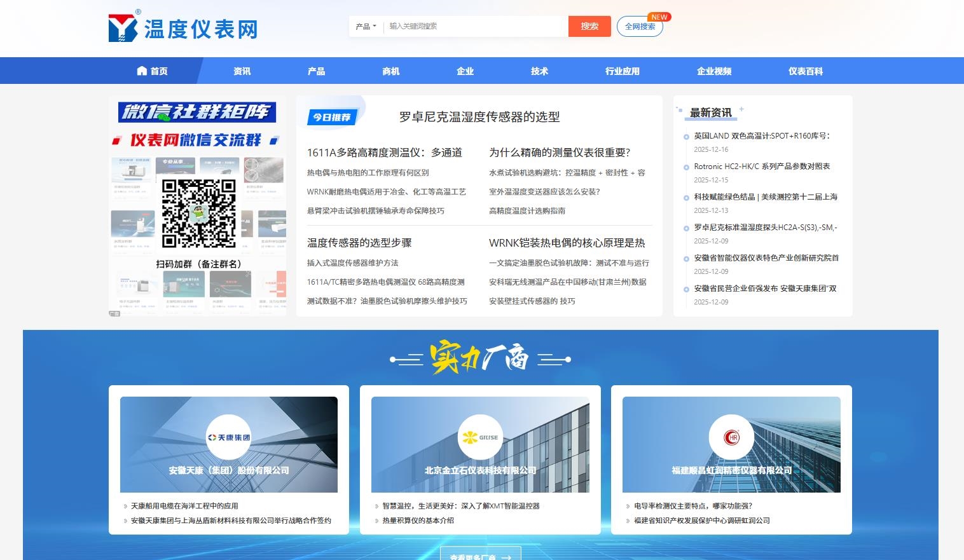This screenshot has width=964, height=560.
Task: Click the 天康集团 company logo circle
Action: coord(229,437)
